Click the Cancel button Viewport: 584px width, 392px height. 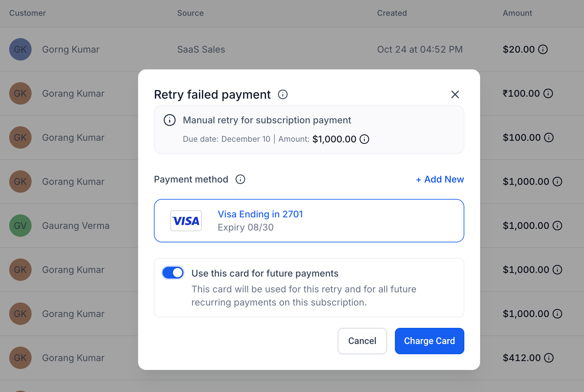(362, 341)
